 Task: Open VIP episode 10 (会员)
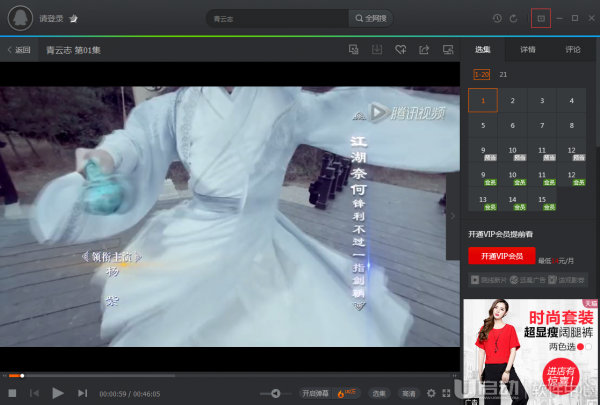(512, 175)
